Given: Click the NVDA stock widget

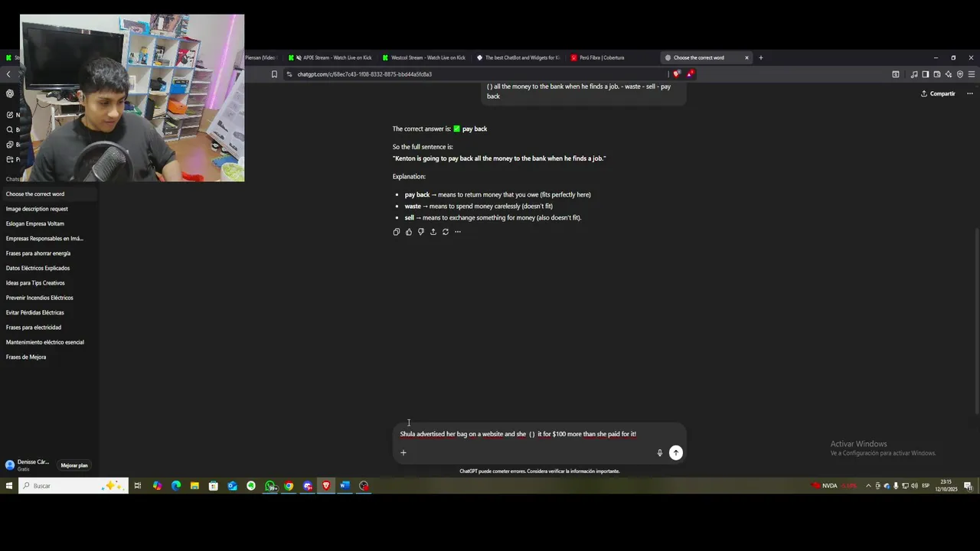Looking at the screenshot, I should [834, 486].
